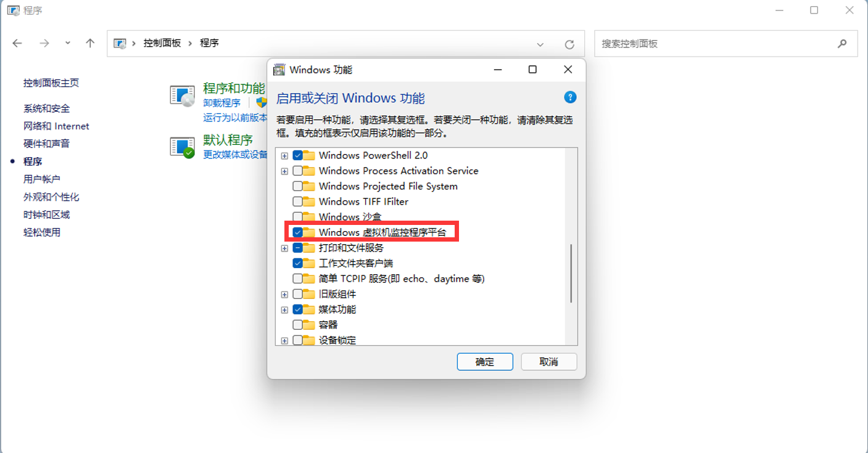
Task: Uncheck Windows 虚拟机监控程序平台 checkbox
Action: 297,232
